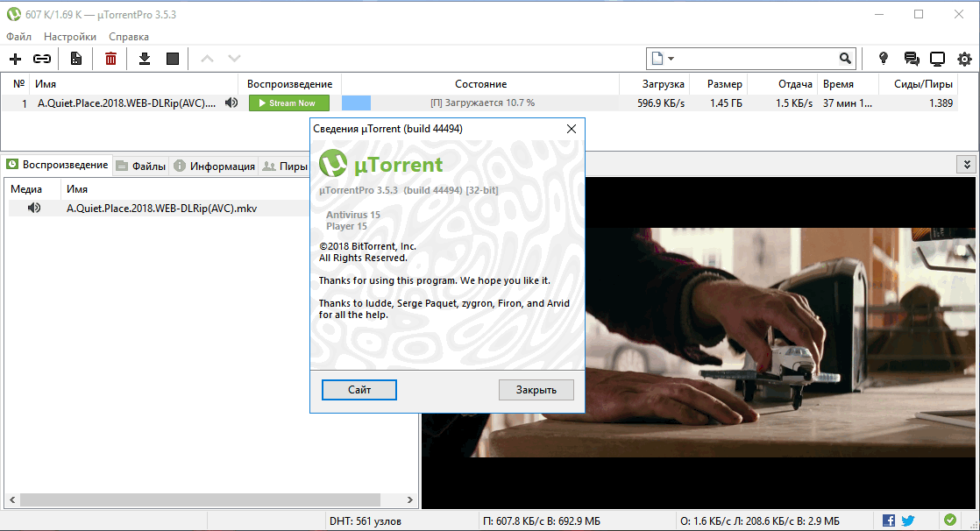This screenshot has width=980, height=531.
Task: Click the Сайт button in About dialog
Action: 359,390
